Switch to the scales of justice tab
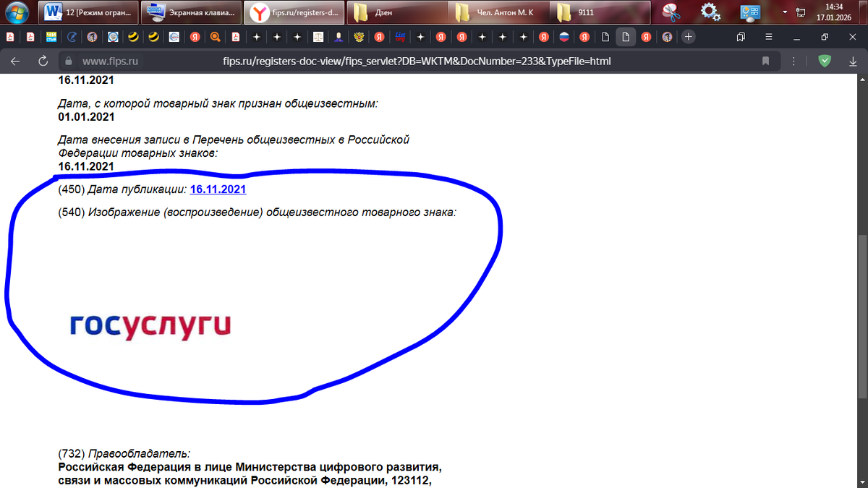 click(318, 36)
